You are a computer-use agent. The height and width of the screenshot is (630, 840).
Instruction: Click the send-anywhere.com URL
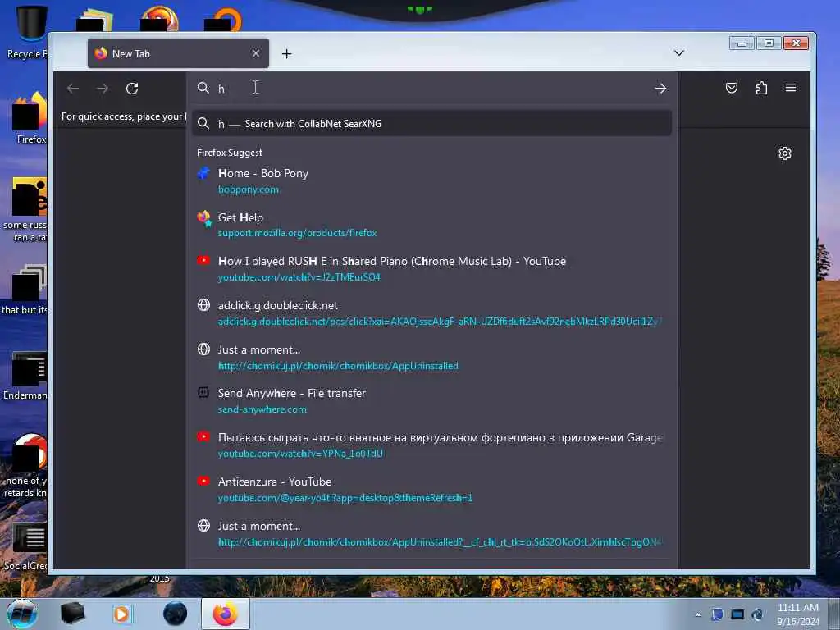262,409
